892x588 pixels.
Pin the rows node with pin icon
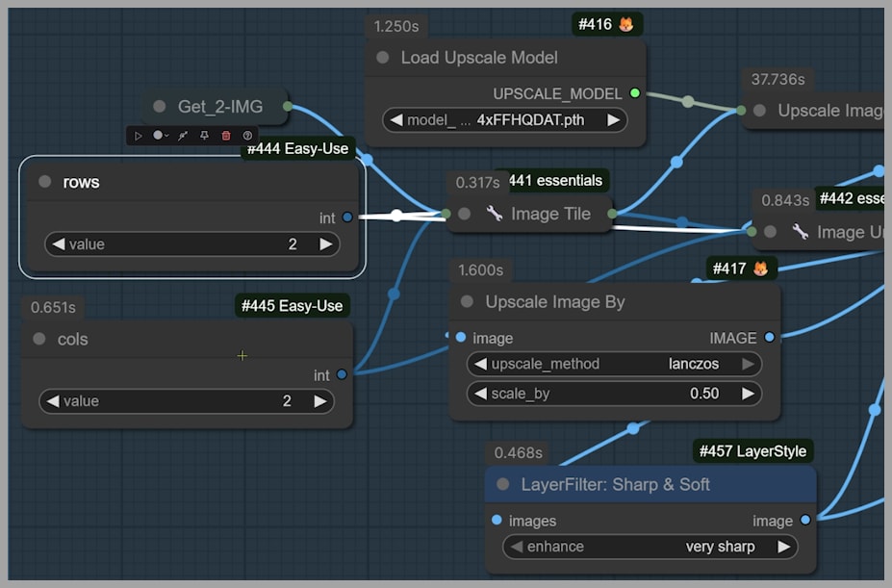pyautogui.click(x=204, y=136)
